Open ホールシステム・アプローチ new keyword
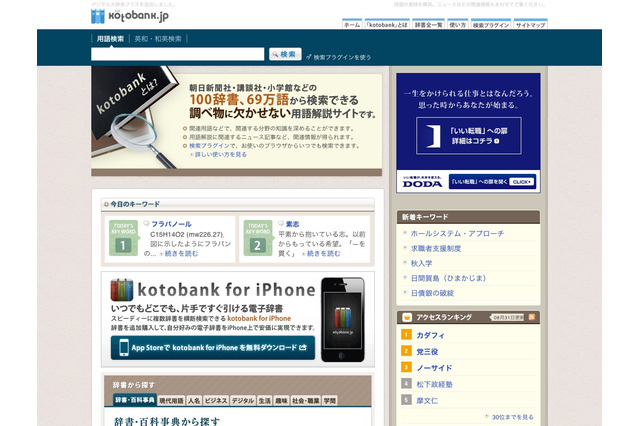 (x=457, y=233)
